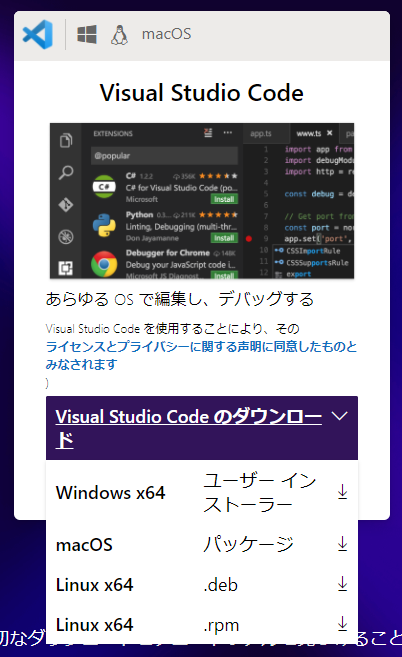The height and width of the screenshot is (657, 402).
Task: Click the macOS label in header
Action: pyautogui.click(x=166, y=34)
